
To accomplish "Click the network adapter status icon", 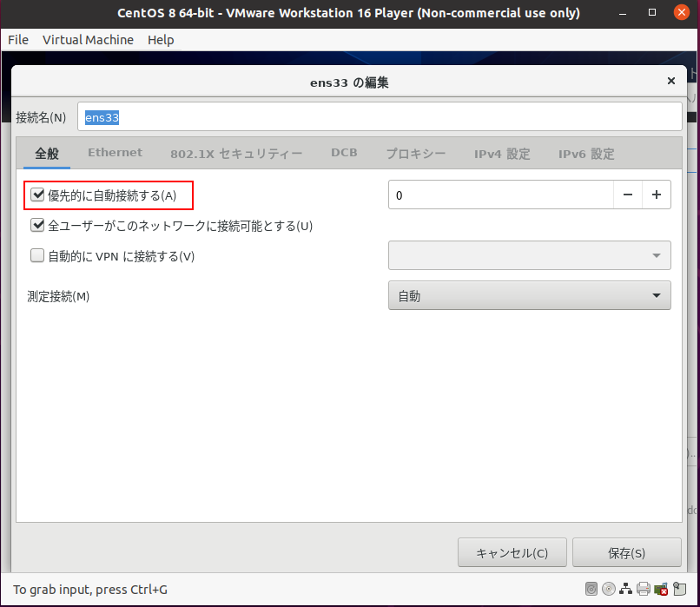I will (625, 589).
